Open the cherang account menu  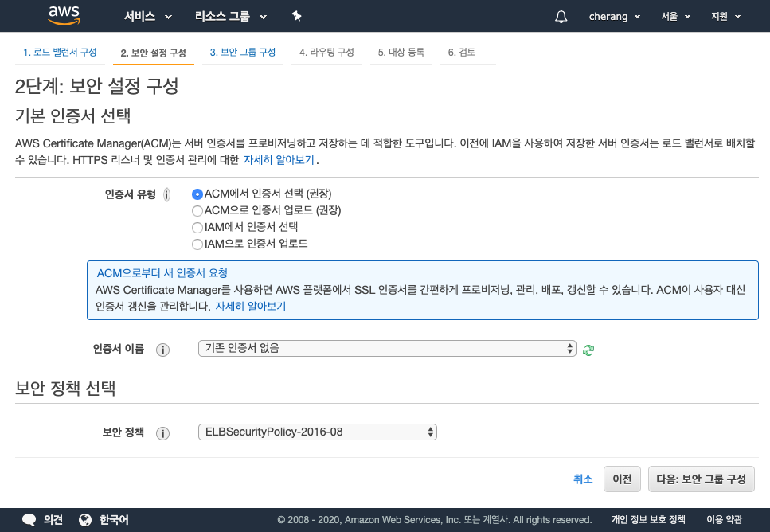tap(615, 16)
